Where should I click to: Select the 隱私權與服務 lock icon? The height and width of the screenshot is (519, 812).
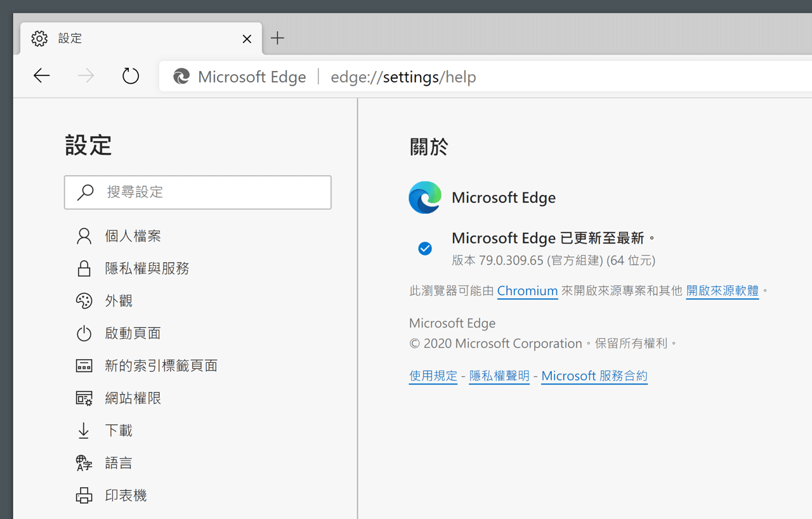click(x=84, y=268)
